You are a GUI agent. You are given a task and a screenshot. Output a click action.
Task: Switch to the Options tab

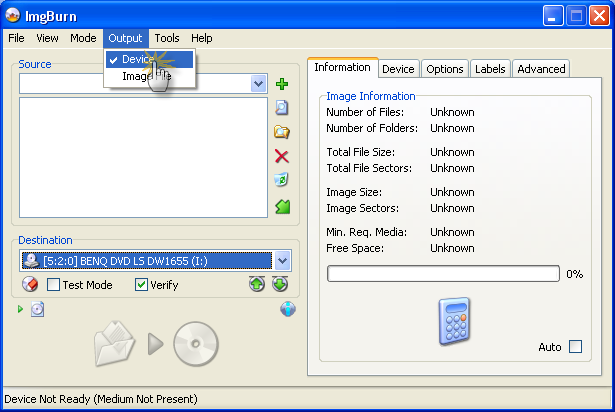445,69
